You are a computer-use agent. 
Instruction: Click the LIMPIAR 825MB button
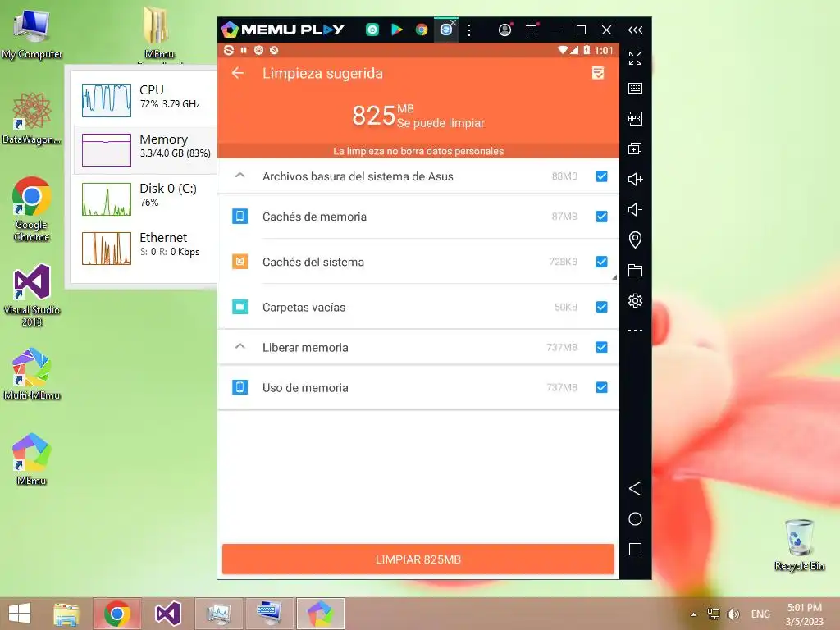point(418,559)
